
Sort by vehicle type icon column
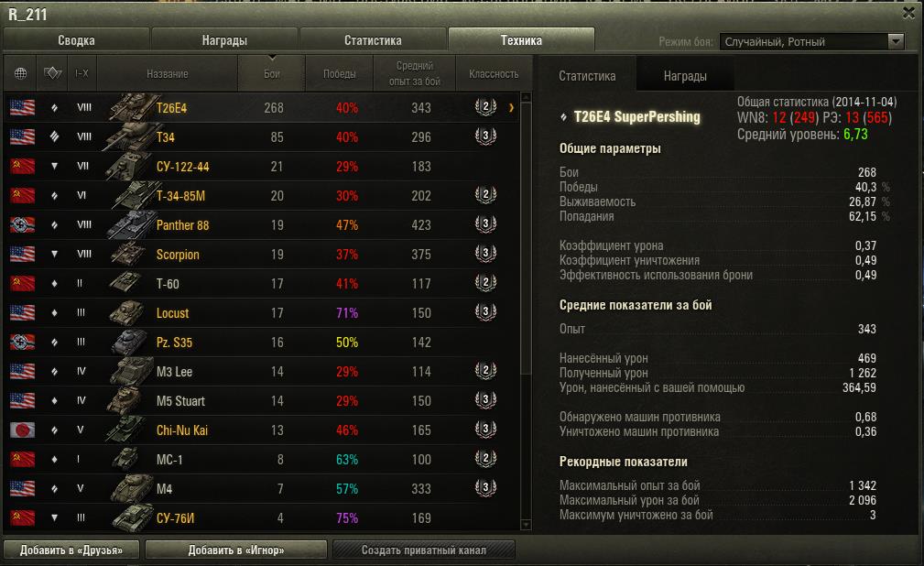[x=52, y=73]
